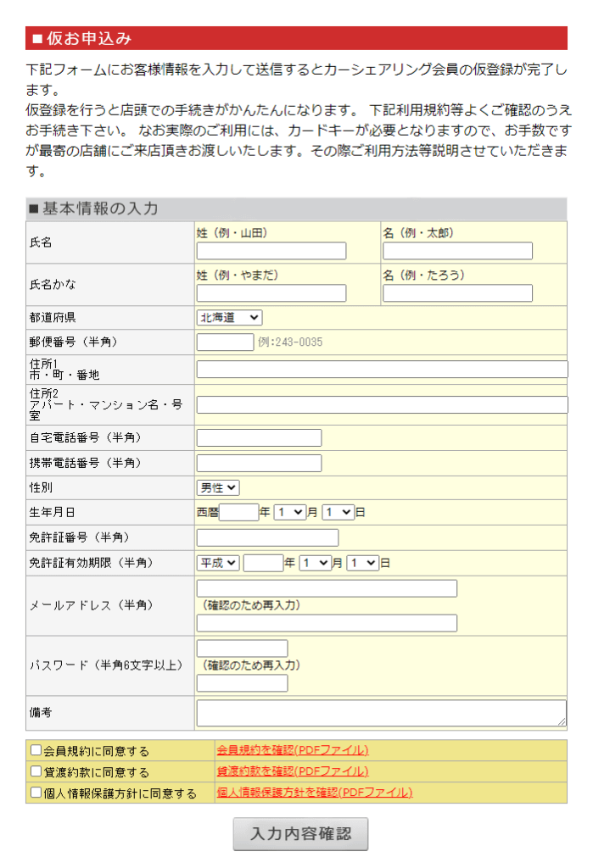Click the 西暦 birth year field

click(239, 512)
